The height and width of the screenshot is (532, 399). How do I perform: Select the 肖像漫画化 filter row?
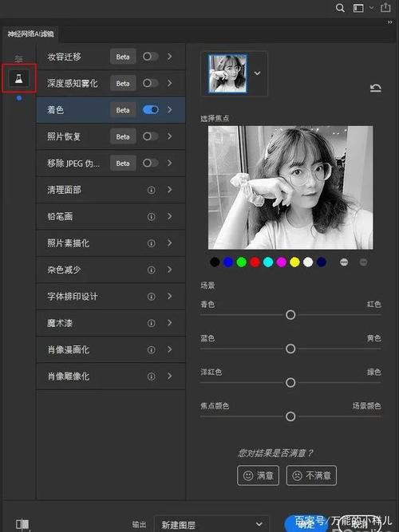(111, 350)
